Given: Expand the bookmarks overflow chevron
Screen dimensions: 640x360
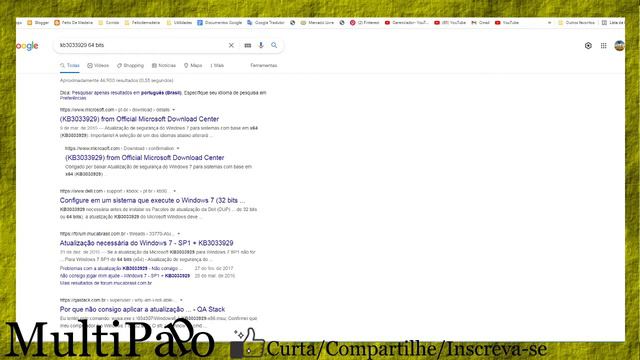Looking at the screenshot, I should click(549, 23).
